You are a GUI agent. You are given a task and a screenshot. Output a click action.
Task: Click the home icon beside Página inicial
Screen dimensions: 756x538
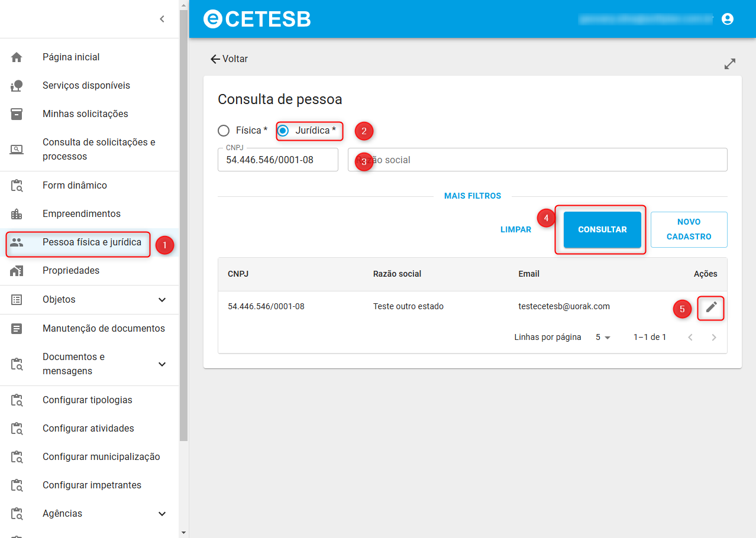point(17,57)
